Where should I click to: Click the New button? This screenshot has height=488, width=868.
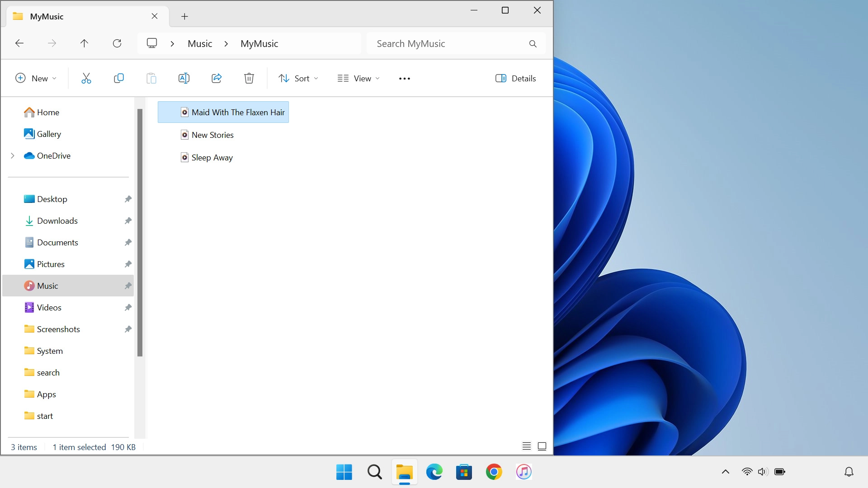[x=36, y=78]
